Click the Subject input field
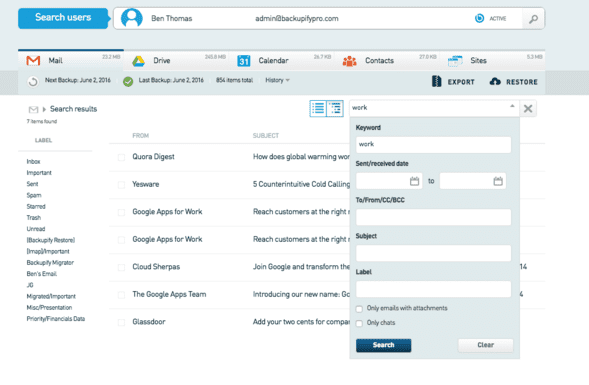 coord(433,253)
